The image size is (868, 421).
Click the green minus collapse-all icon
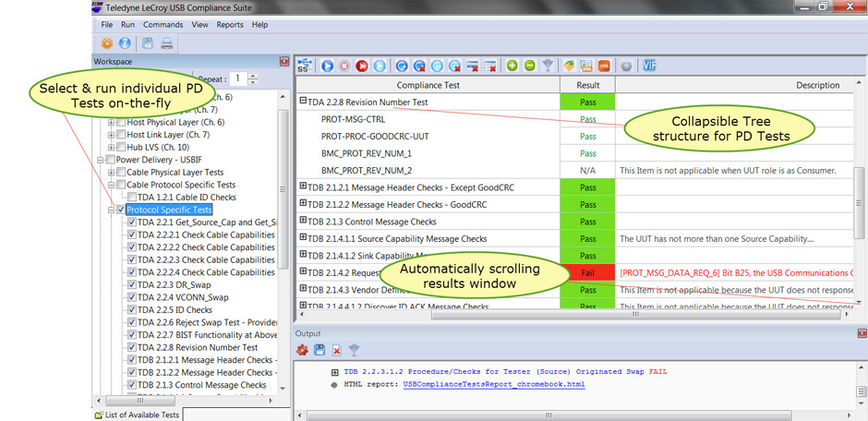[x=530, y=66]
